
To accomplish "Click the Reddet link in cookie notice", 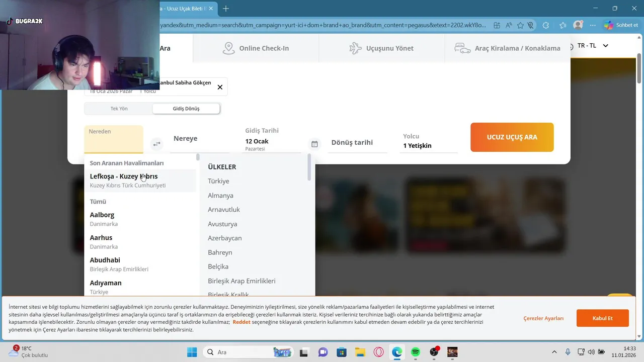I will coord(242,322).
